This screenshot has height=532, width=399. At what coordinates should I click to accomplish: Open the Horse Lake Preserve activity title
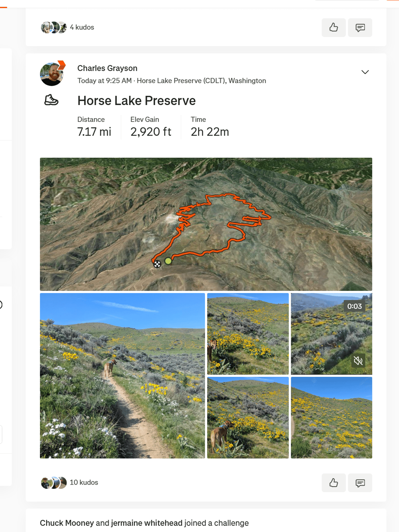(x=136, y=100)
